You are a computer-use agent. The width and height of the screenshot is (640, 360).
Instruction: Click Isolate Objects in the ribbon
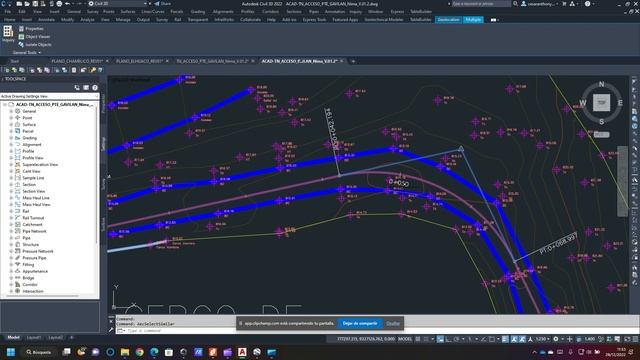pyautogui.click(x=35, y=44)
